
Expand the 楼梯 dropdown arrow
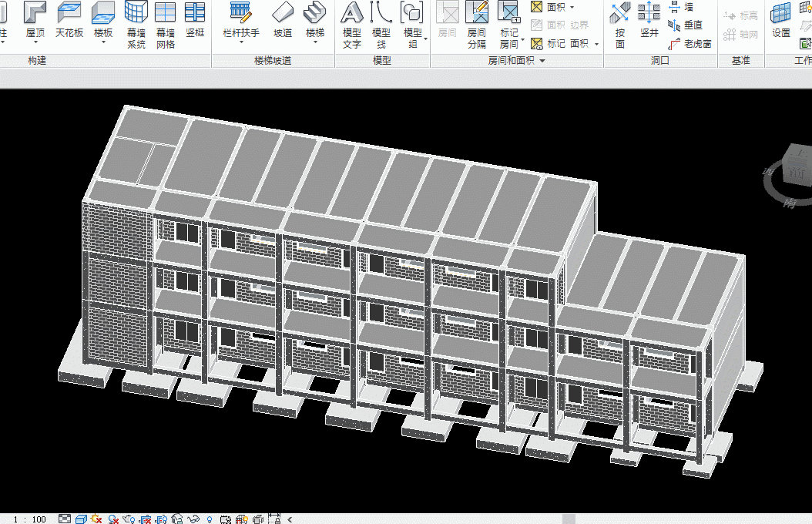[x=315, y=43]
